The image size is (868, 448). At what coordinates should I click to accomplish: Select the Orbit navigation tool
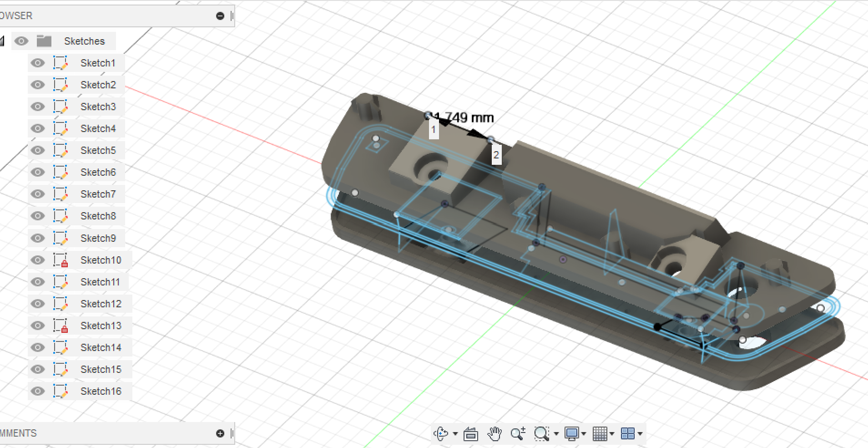point(441,434)
